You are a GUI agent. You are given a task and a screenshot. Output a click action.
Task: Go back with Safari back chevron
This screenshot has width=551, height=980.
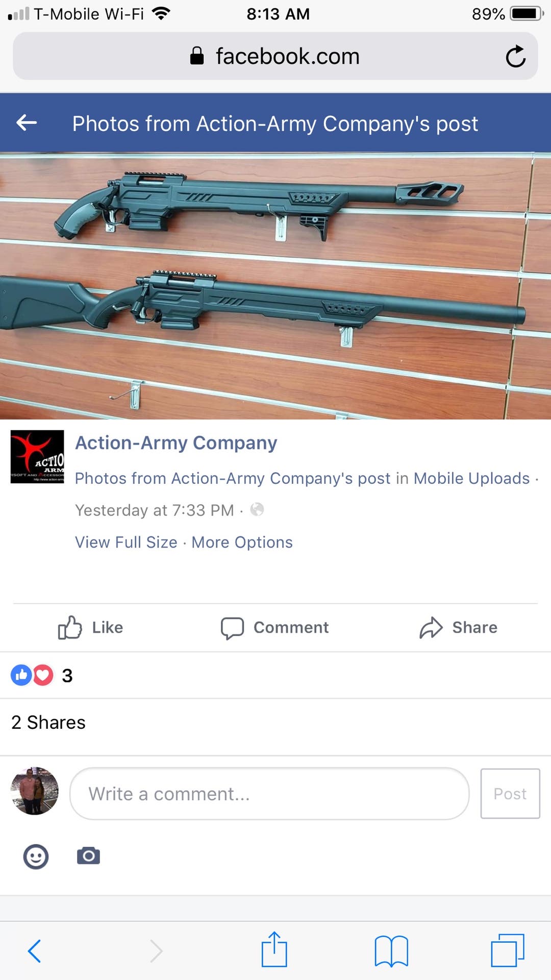[x=34, y=950]
